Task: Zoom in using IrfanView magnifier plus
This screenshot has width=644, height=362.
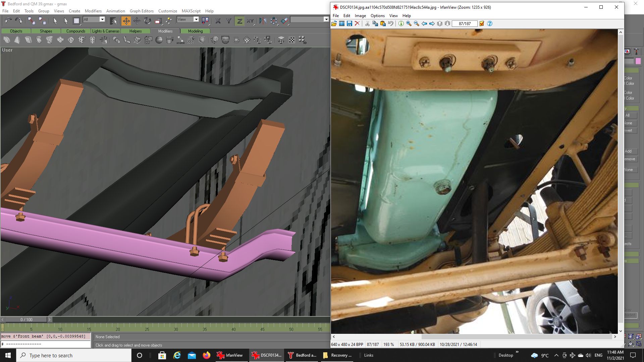Action: (409, 23)
